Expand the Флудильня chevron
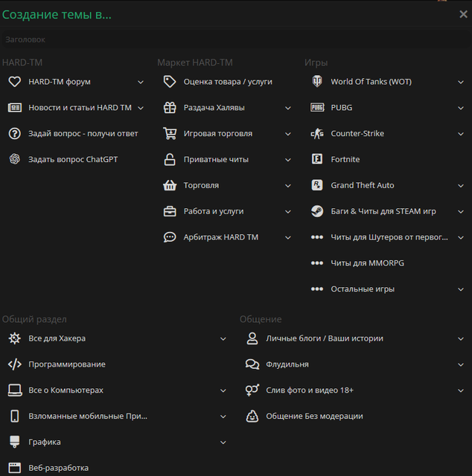 point(461,364)
